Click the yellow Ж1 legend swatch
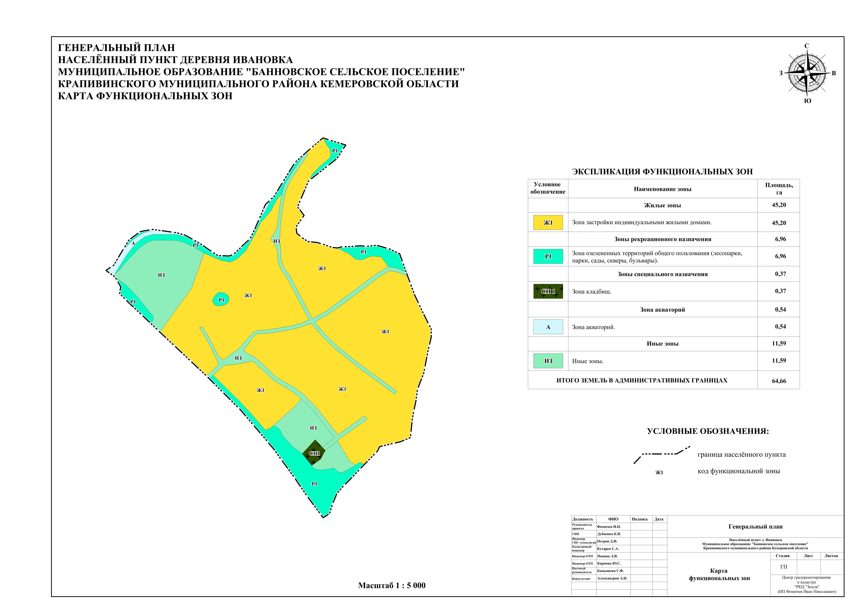863x616 pixels. (x=548, y=223)
